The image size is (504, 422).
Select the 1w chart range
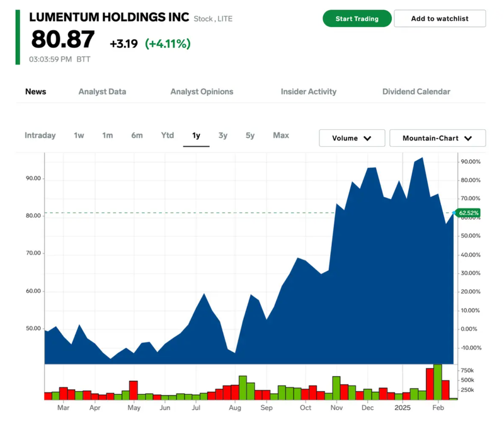point(79,135)
